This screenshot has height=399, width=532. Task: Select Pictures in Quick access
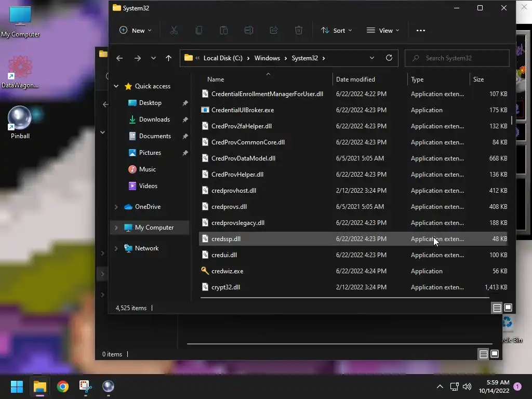pos(150,153)
